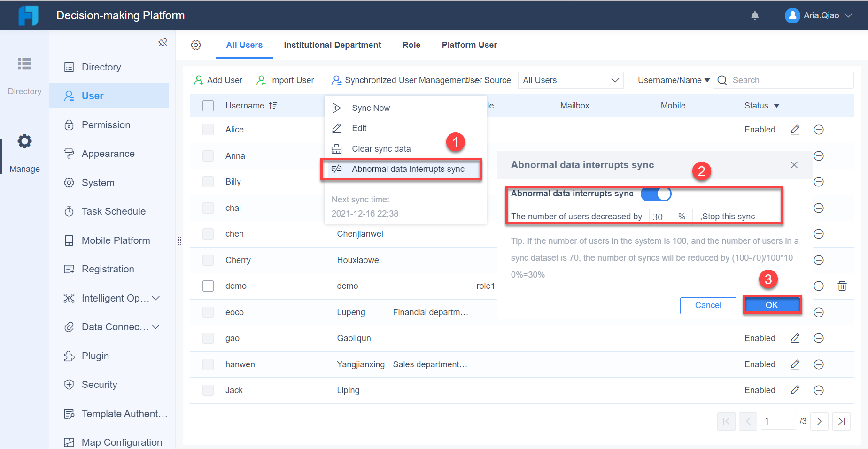Open the Security shield icon
Viewport: 868px width, 449px height.
pyautogui.click(x=69, y=385)
